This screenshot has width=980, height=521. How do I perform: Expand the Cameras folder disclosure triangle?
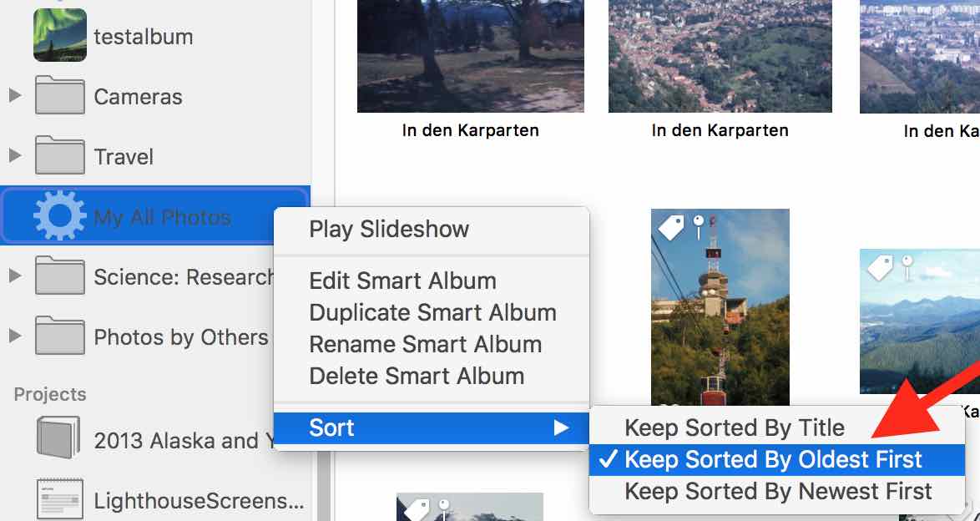click(x=14, y=96)
